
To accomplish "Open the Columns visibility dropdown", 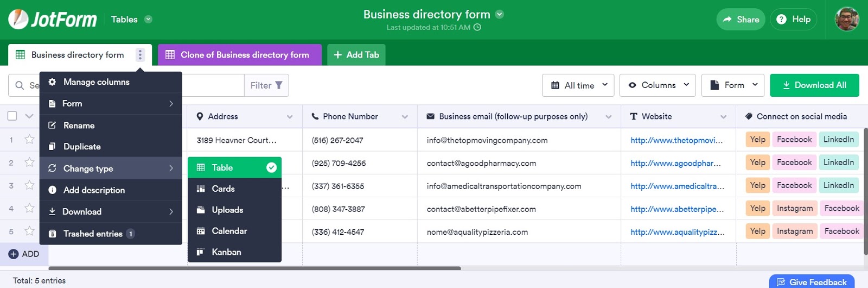I will (x=658, y=85).
